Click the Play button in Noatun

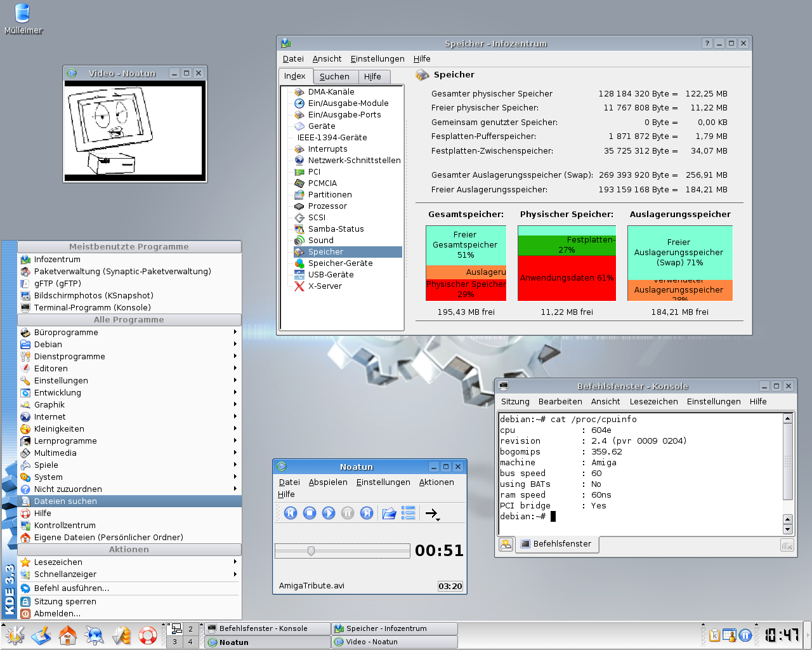(329, 513)
